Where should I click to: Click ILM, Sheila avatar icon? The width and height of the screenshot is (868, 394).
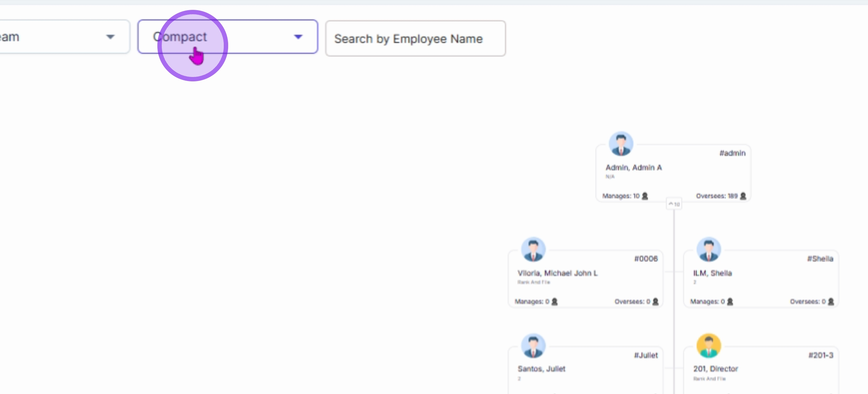(708, 250)
